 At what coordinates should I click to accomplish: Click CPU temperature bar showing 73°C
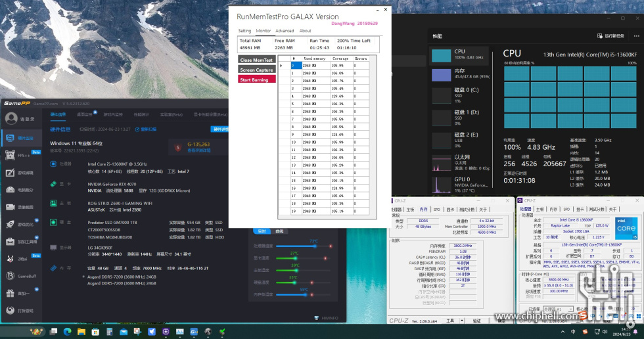pyautogui.click(x=303, y=246)
